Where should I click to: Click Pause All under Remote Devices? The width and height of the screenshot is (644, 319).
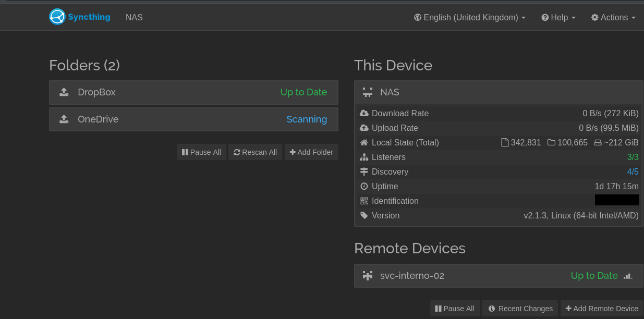click(x=455, y=309)
